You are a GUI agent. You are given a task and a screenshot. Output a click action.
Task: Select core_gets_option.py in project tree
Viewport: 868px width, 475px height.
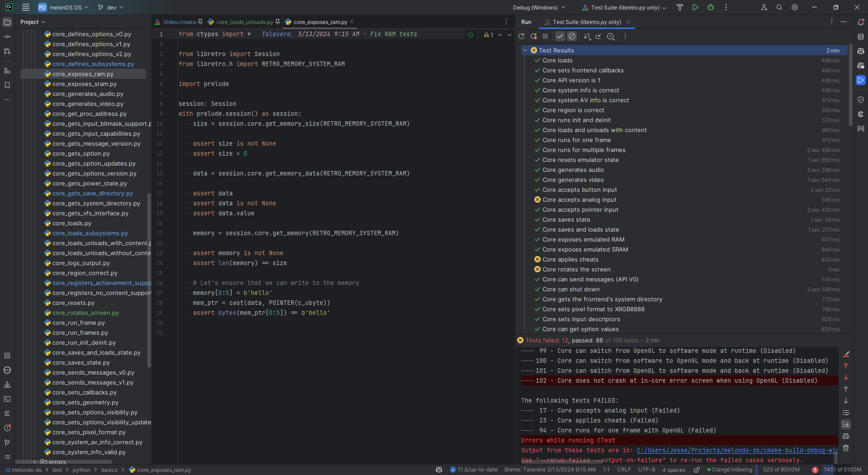click(81, 154)
